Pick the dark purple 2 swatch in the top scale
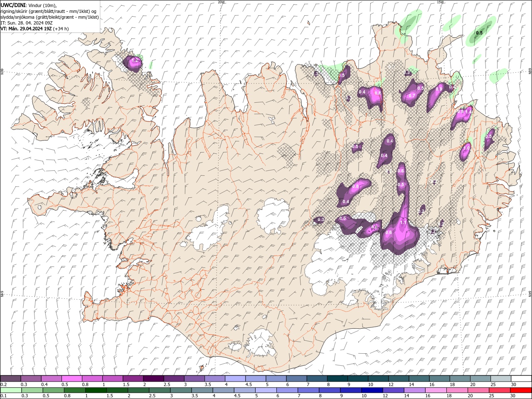The width and height of the screenshot is (532, 399). [153, 379]
